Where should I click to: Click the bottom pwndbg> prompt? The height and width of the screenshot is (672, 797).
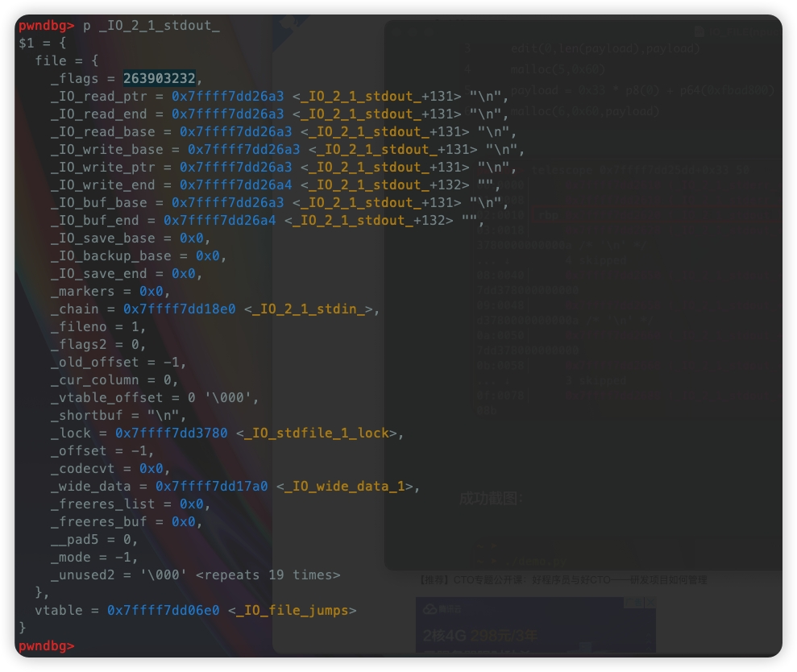pyautogui.click(x=46, y=645)
